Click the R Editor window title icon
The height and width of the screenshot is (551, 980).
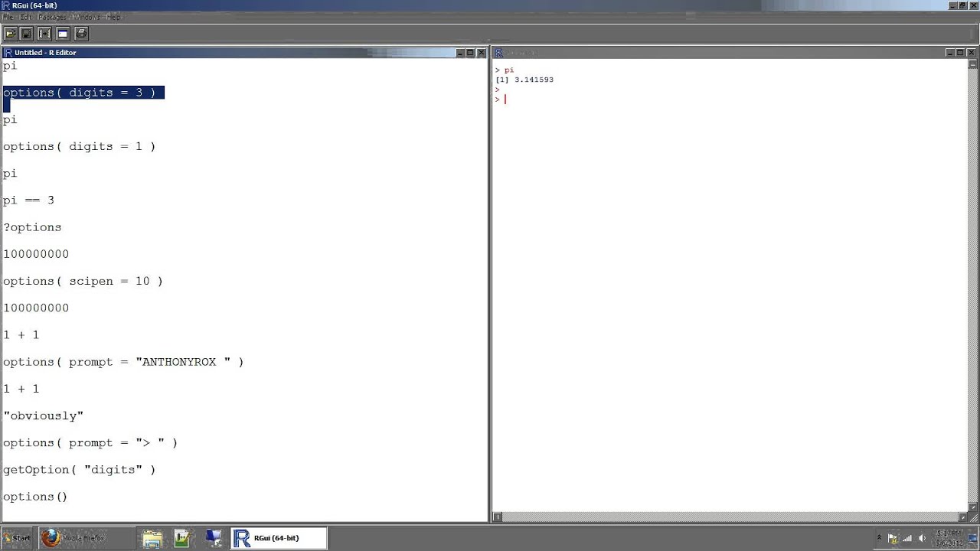(8, 53)
